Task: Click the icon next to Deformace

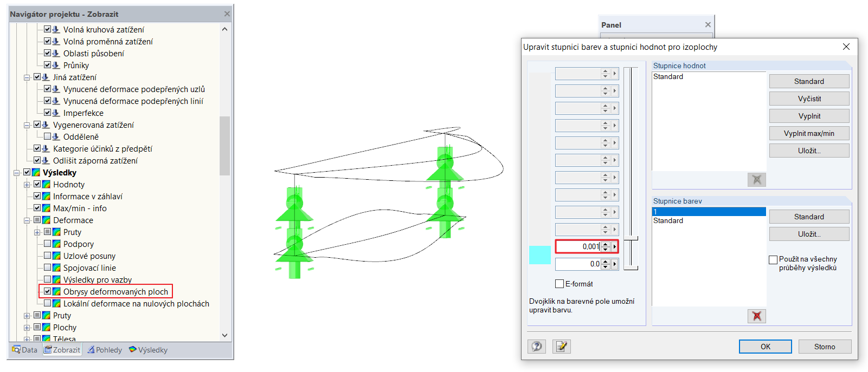Action: [x=46, y=220]
